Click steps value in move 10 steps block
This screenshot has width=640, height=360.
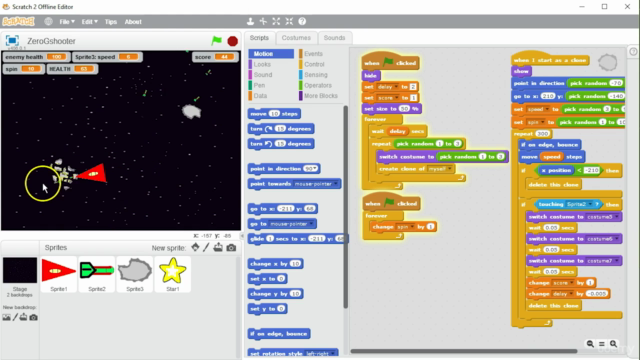coord(274,114)
